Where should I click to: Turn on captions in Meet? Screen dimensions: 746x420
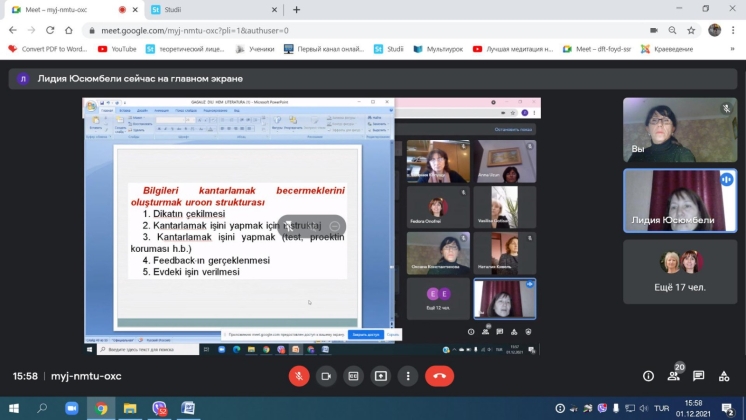click(x=353, y=376)
